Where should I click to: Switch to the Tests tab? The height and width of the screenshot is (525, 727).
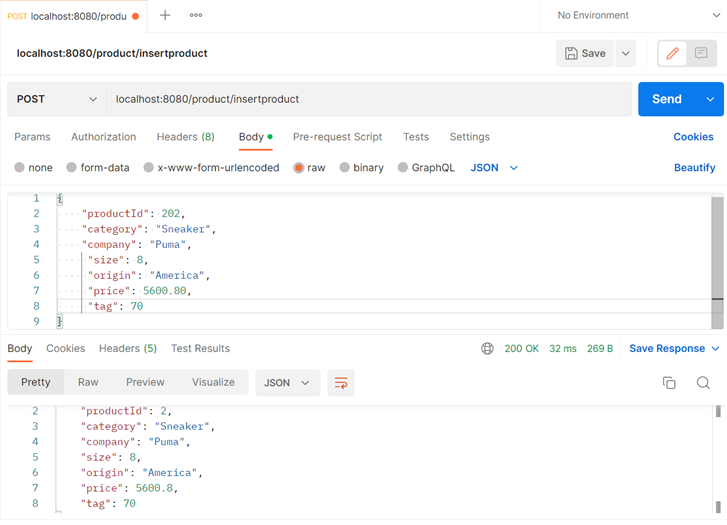(x=416, y=137)
